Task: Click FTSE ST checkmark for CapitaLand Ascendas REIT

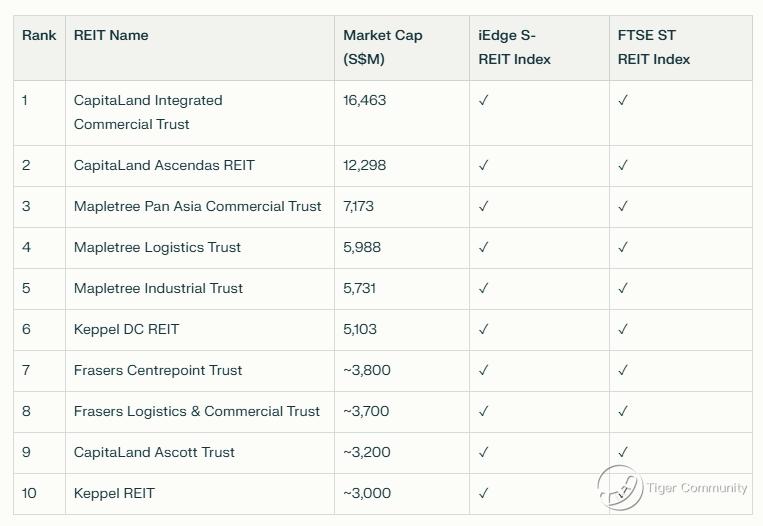Action: (623, 166)
